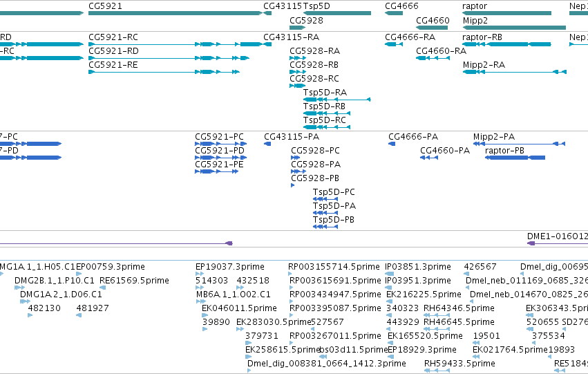Click protein CG5928-PB
The height and width of the screenshot is (374, 588).
(293, 185)
